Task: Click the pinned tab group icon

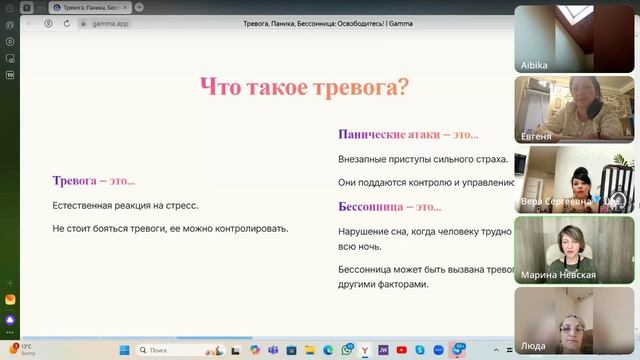Action: (x=27, y=7)
